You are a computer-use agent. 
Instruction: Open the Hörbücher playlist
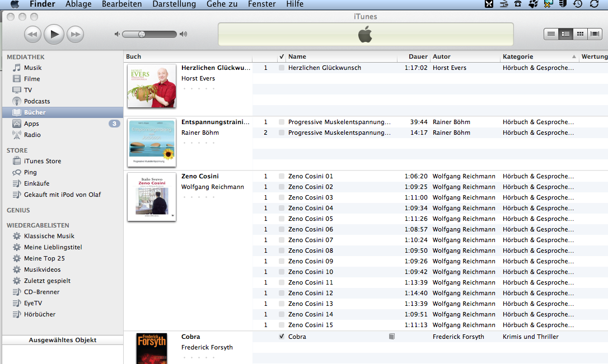pos(40,315)
